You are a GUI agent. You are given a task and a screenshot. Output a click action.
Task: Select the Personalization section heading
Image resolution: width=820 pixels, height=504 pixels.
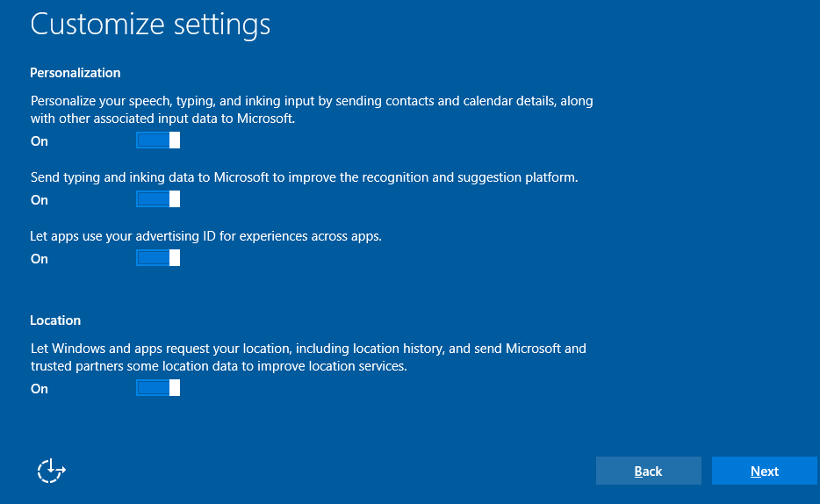[x=76, y=73]
